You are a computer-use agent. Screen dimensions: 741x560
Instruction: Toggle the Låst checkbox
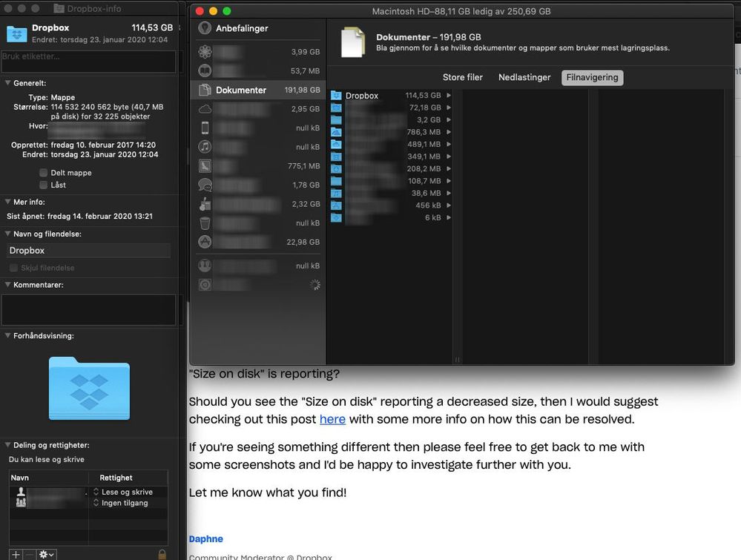(44, 185)
